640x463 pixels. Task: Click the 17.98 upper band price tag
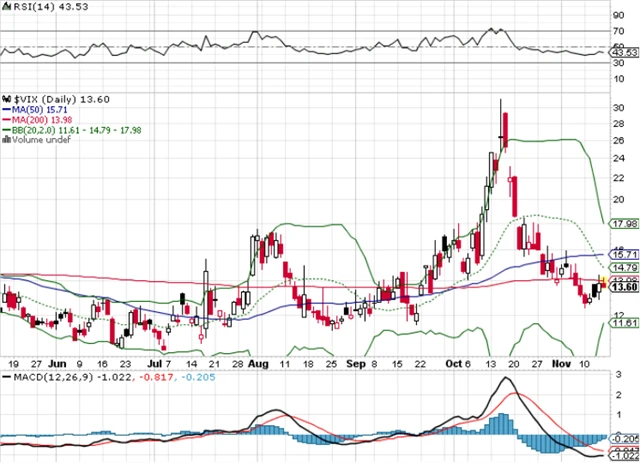tap(624, 224)
